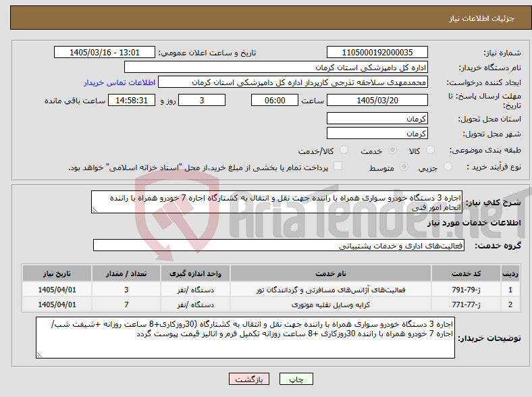Click the deadline time field 06:00

coord(275,100)
